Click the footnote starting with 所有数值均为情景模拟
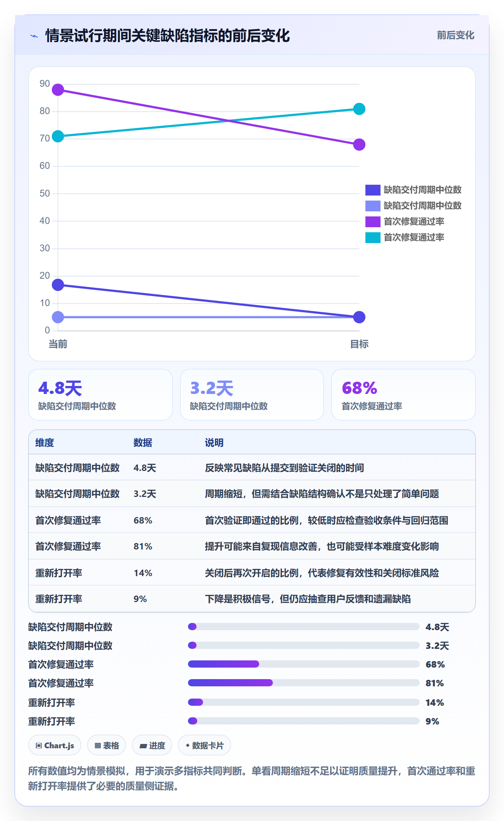504x821 pixels. coord(252,779)
